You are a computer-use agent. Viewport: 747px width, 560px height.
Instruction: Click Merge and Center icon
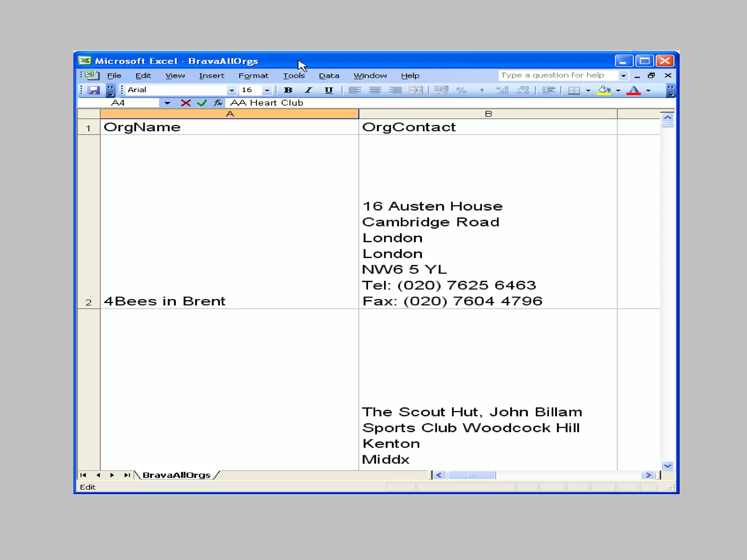pyautogui.click(x=415, y=90)
